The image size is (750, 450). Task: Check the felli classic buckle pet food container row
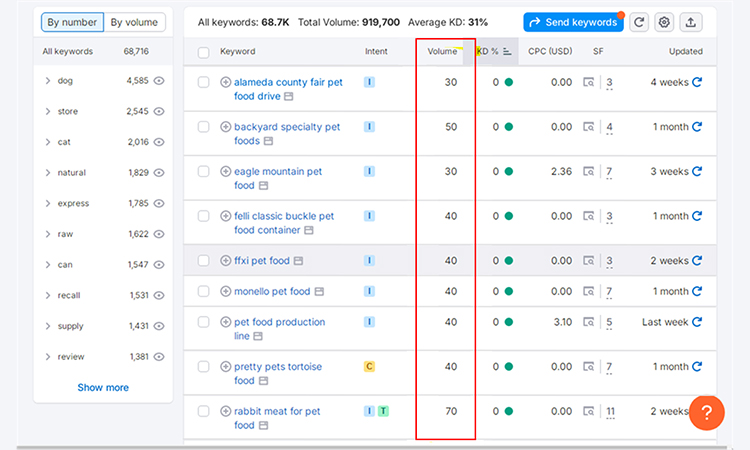pyautogui.click(x=204, y=216)
